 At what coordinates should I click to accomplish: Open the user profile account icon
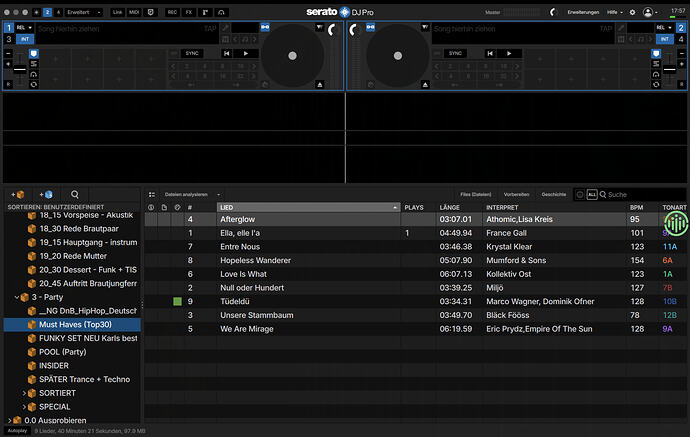(648, 12)
